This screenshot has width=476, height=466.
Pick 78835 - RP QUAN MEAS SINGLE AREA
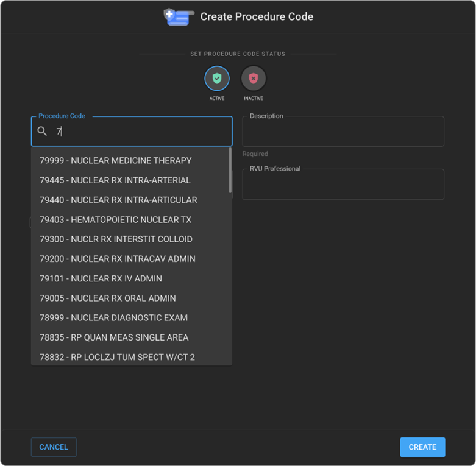tap(114, 337)
